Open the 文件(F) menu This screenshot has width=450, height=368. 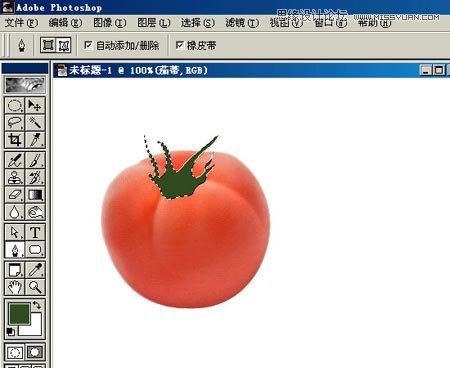pyautogui.click(x=21, y=23)
